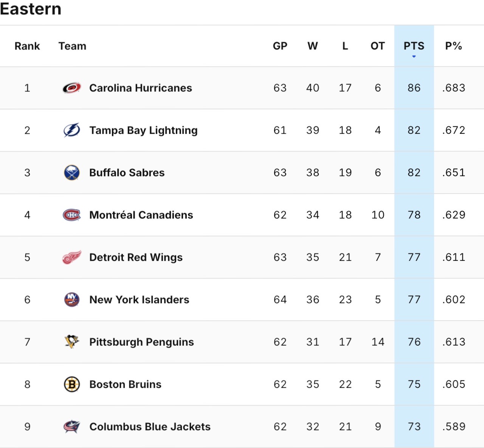Click the Tampa Bay Lightning logo
This screenshot has width=484, height=448.
[71, 130]
